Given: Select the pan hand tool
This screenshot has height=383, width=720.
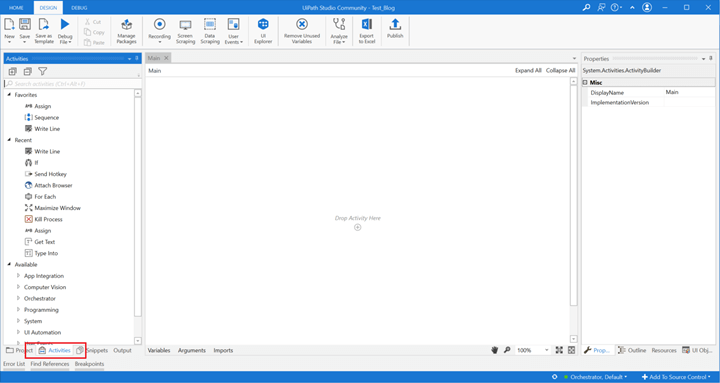Looking at the screenshot, I should [495, 350].
